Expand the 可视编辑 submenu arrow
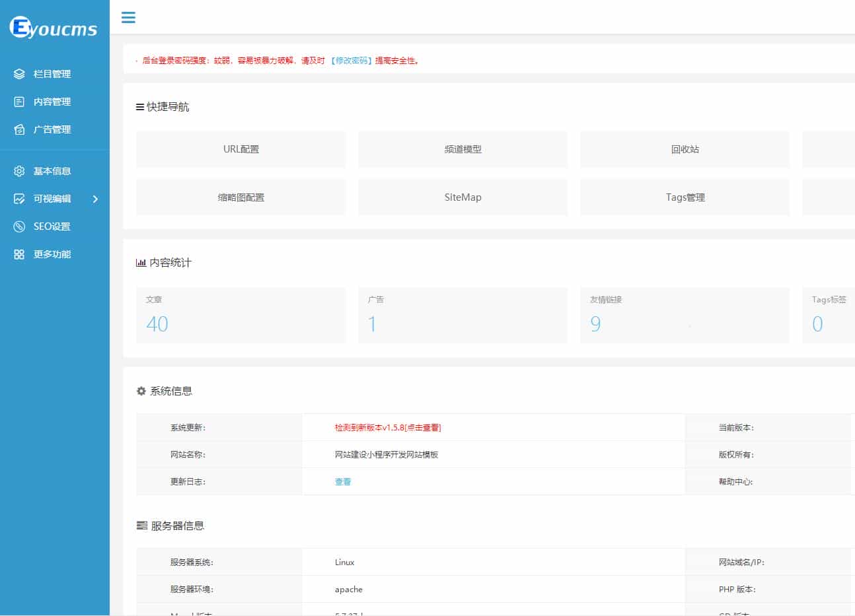This screenshot has width=855, height=616. click(x=95, y=199)
